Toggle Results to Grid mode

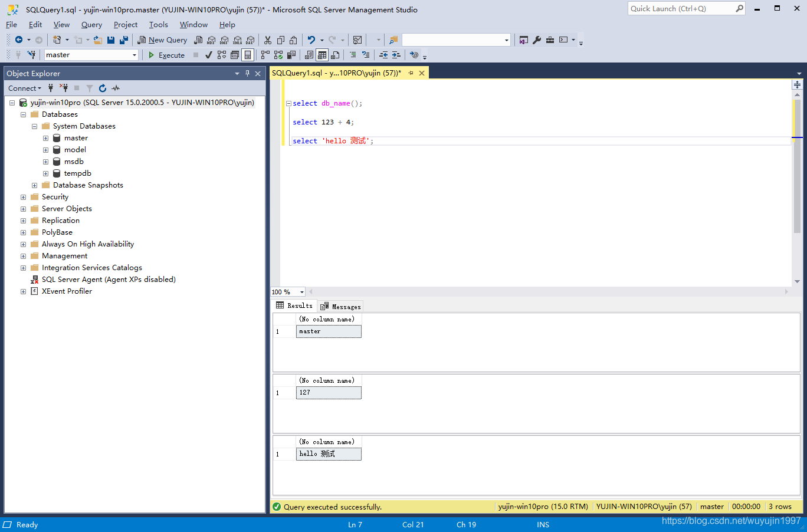[x=322, y=55]
